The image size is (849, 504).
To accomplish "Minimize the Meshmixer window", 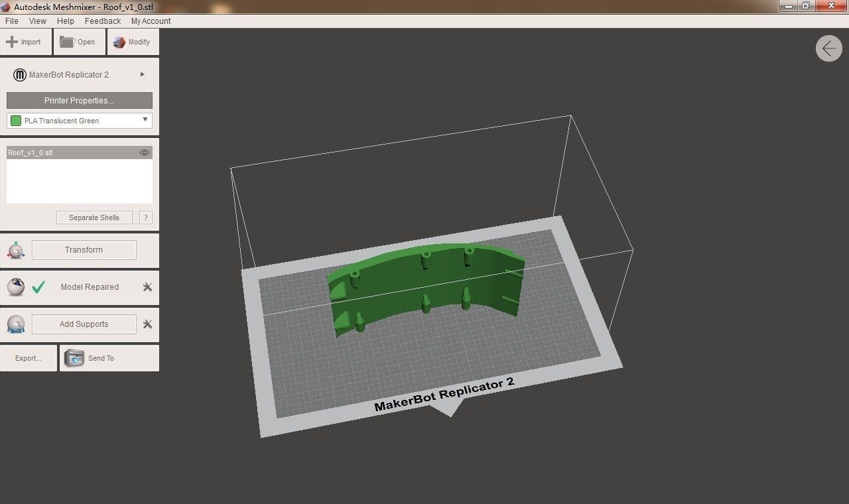I will 787,5.
